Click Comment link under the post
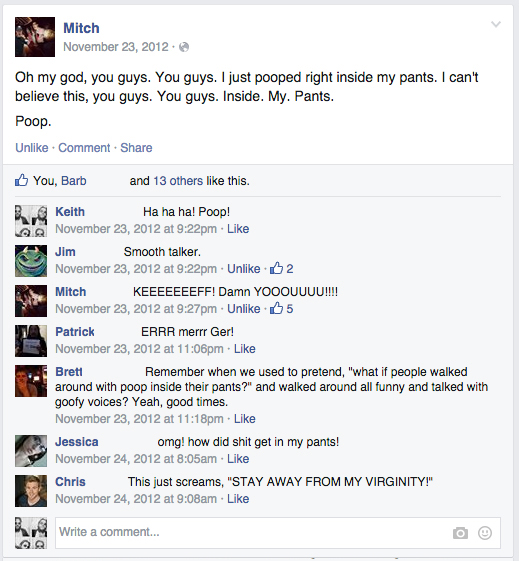Image resolution: width=519 pixels, height=561 pixels. [x=84, y=147]
